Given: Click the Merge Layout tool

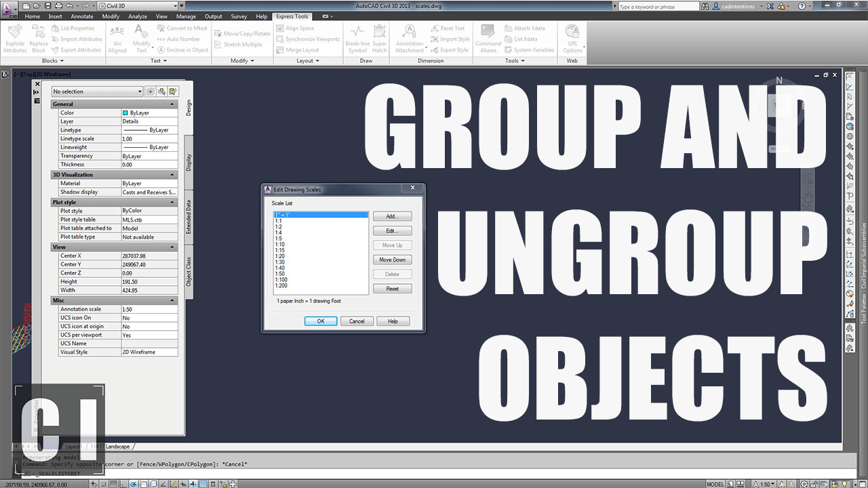Looking at the screenshot, I should click(x=298, y=50).
